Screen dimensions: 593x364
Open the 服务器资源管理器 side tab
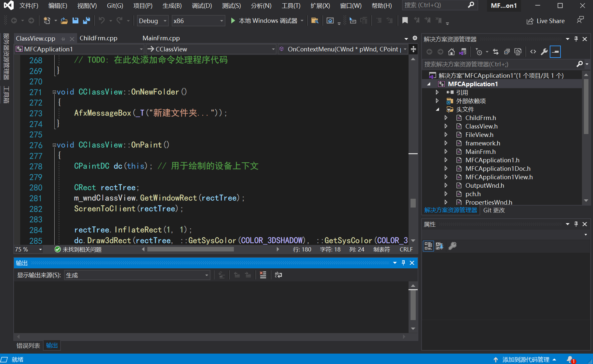pos(6,56)
